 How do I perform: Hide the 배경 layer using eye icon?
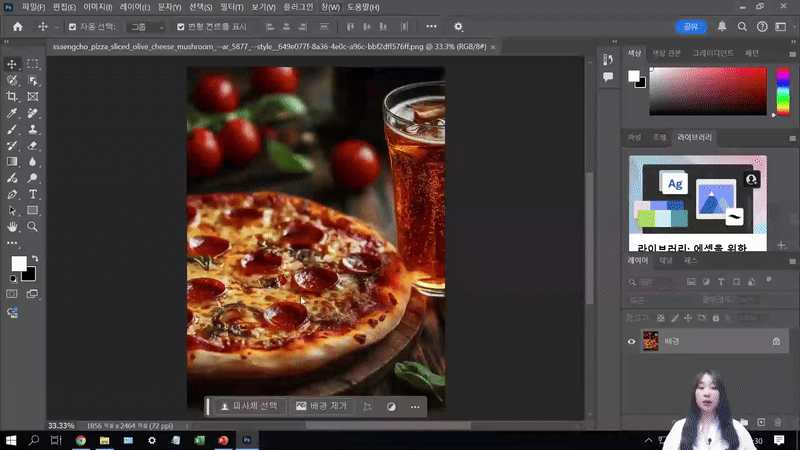pos(631,341)
